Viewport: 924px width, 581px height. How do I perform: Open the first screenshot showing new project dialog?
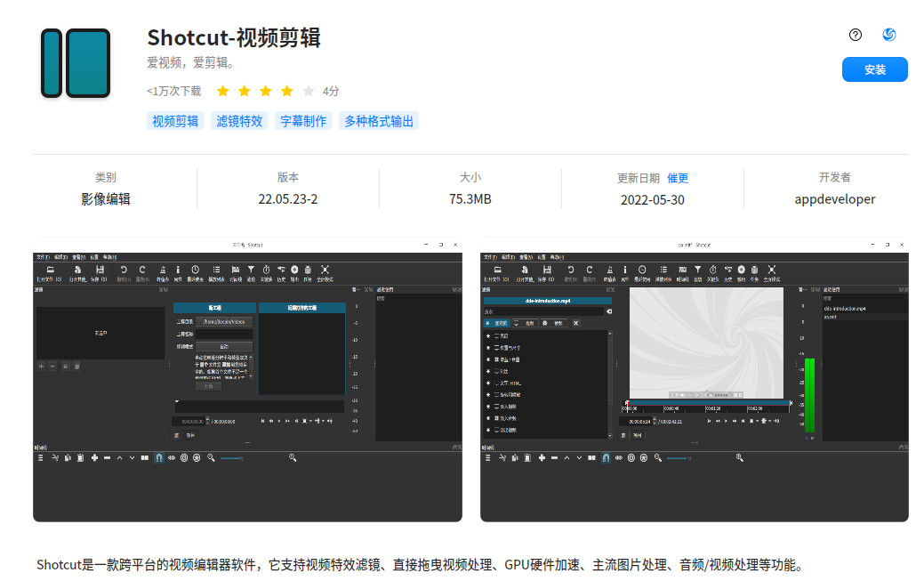pyautogui.click(x=247, y=380)
